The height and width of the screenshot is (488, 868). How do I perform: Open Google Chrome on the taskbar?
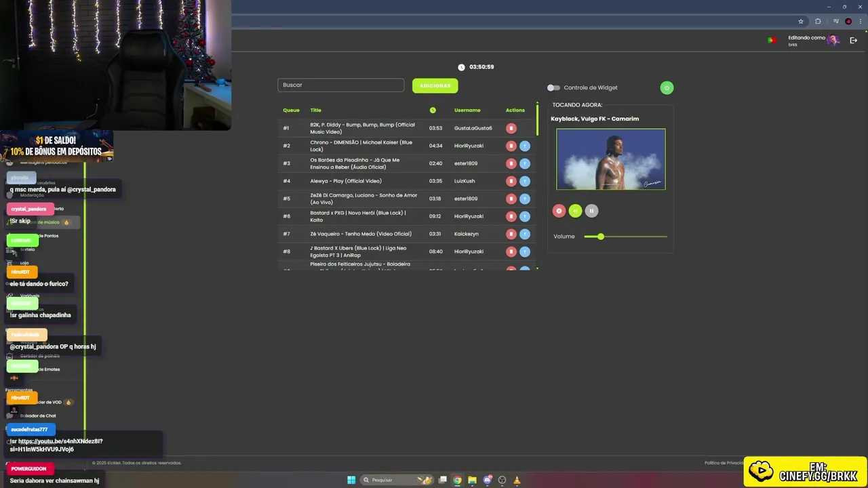(x=458, y=480)
